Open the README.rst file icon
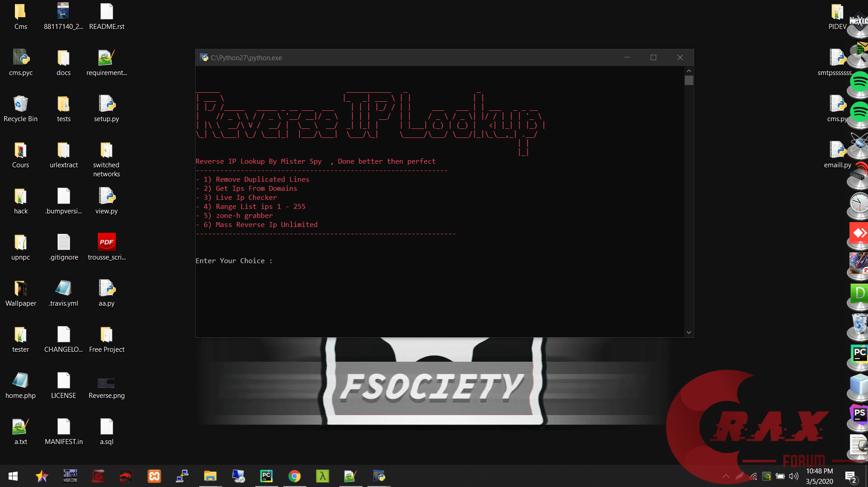This screenshot has height=487, width=868. click(x=106, y=17)
